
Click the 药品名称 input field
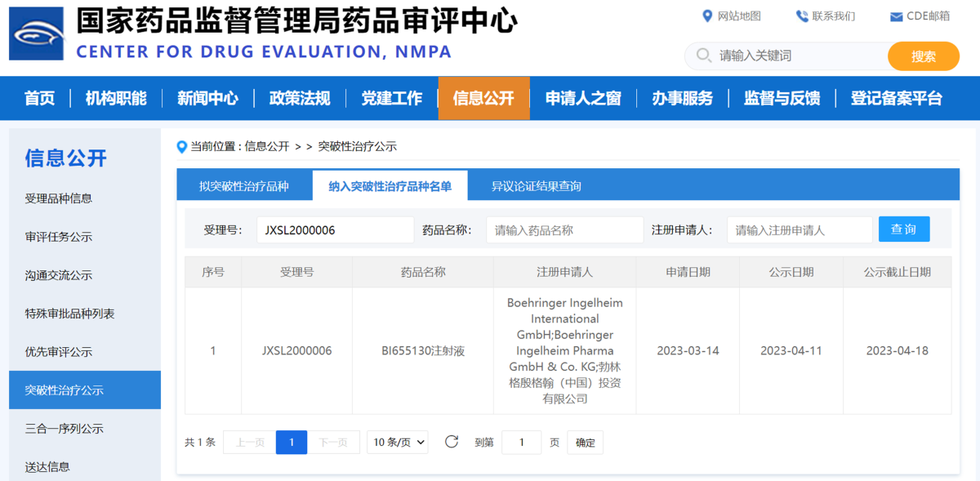pyautogui.click(x=563, y=230)
